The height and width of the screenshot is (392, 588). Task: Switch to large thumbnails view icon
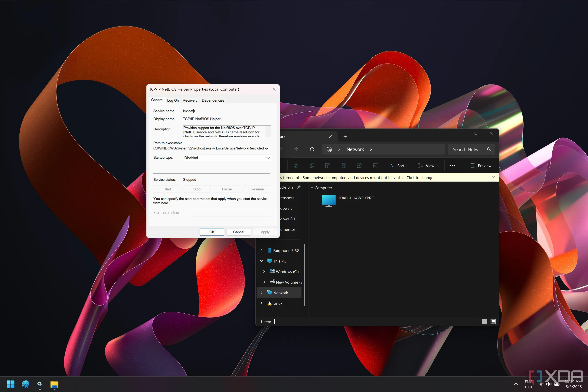[x=493, y=322]
